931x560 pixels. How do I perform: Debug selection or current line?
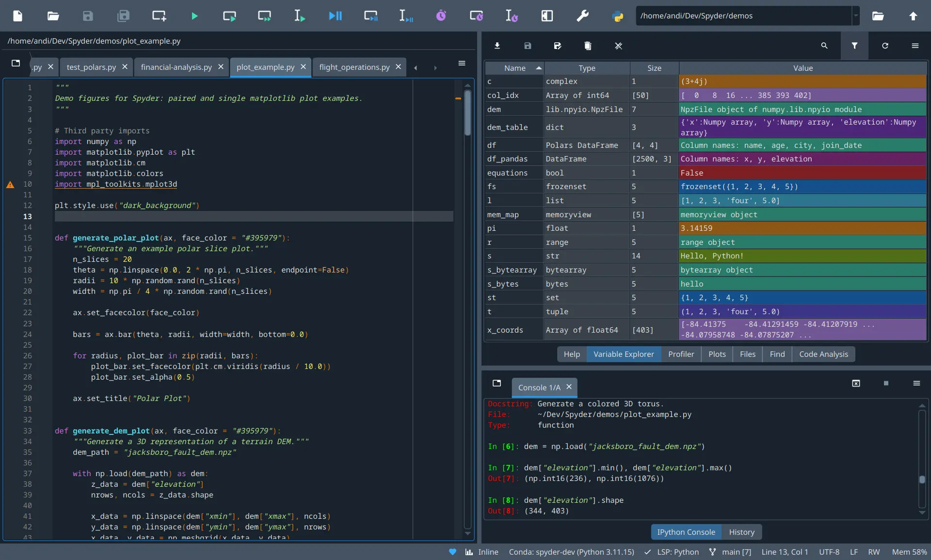[406, 16]
